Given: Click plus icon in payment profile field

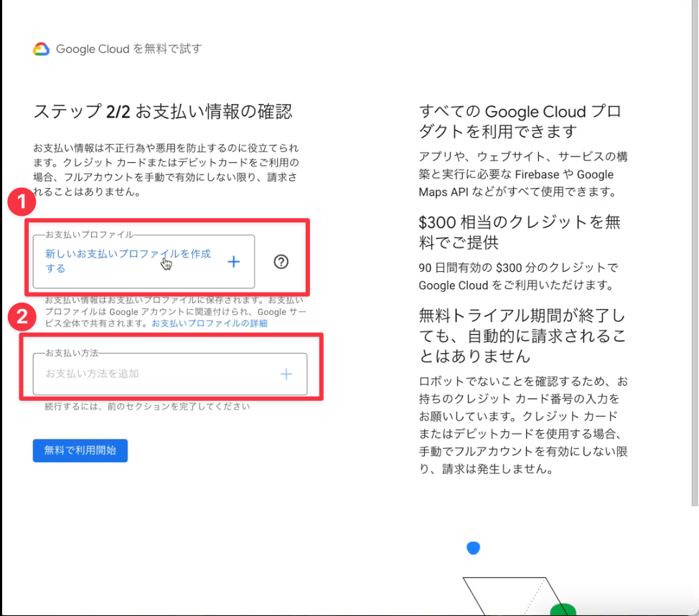Looking at the screenshot, I should click(233, 262).
